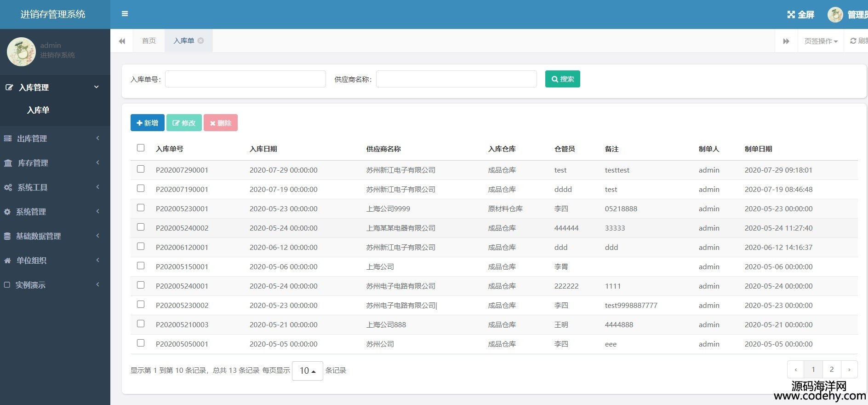The width and height of the screenshot is (868, 405).
Task: Open 系统工具 in the sidebar
Action: click(32, 187)
